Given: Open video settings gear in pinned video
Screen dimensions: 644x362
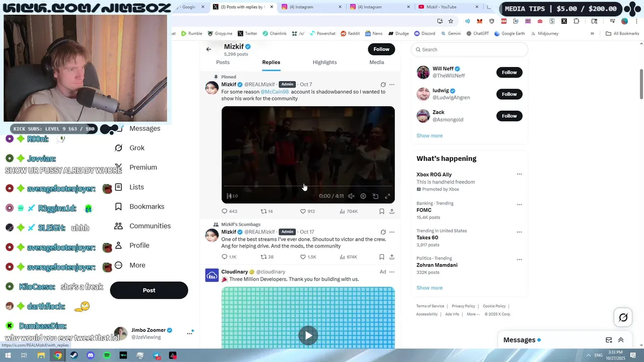Looking at the screenshot, I should pyautogui.click(x=363, y=196).
